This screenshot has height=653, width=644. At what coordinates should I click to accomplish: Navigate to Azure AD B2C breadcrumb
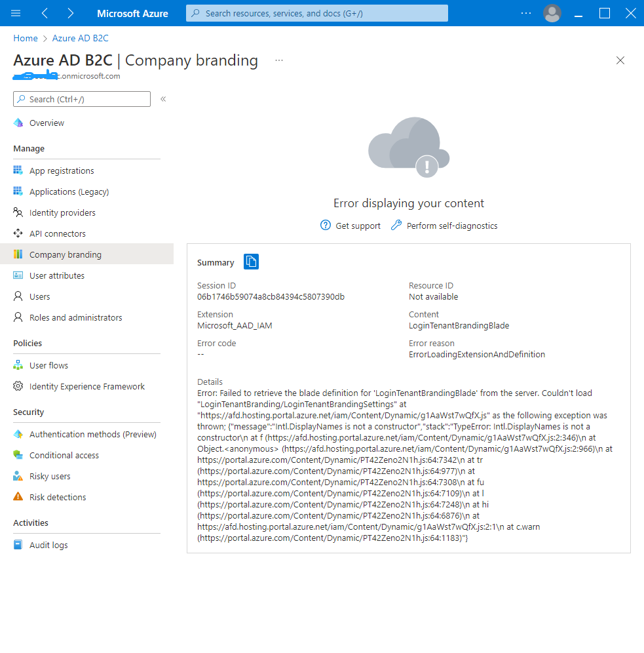coord(81,38)
